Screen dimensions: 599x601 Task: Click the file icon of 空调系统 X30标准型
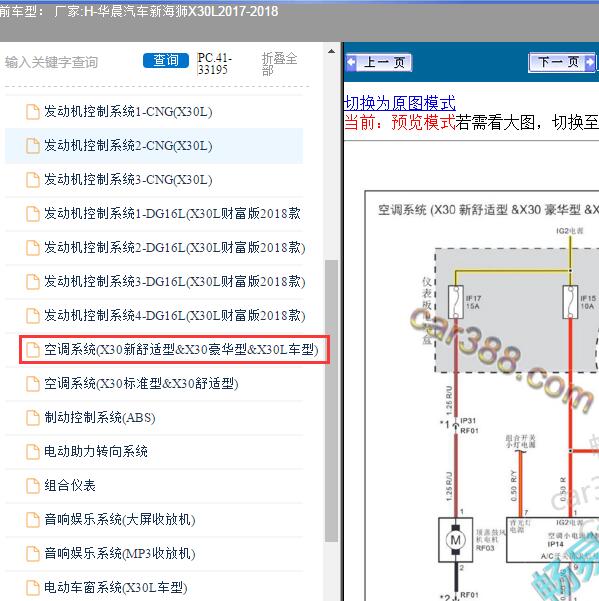tap(33, 384)
